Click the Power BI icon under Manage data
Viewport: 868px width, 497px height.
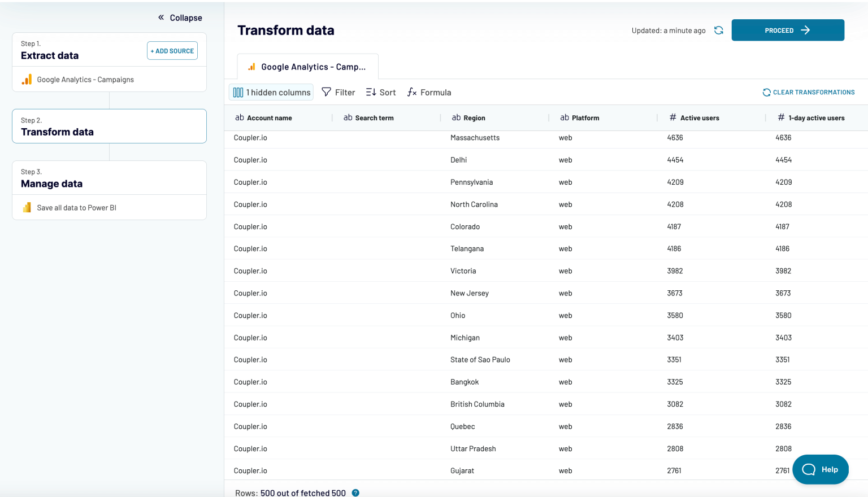point(27,207)
